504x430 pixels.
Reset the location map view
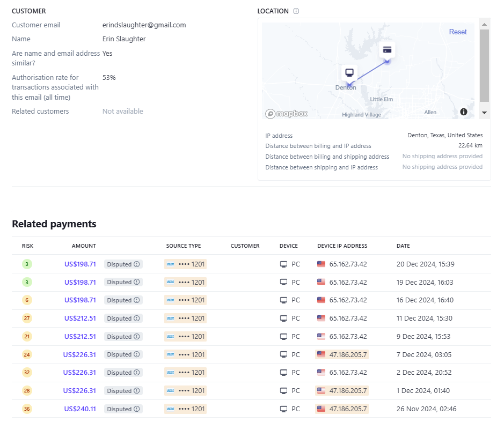(x=458, y=32)
